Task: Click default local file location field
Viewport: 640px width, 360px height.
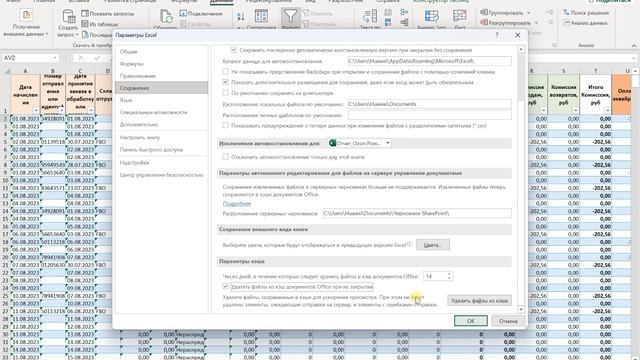Action: pyautogui.click(x=429, y=104)
